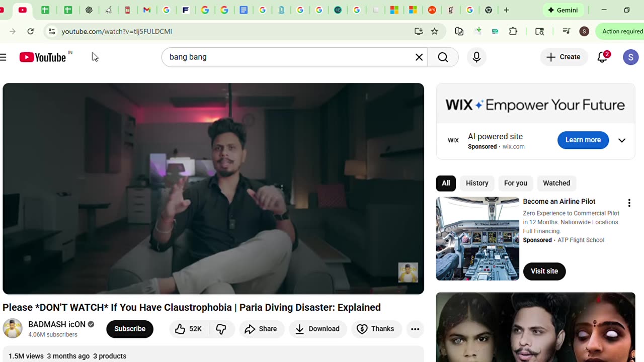Image resolution: width=644 pixels, height=362 pixels.
Task: View site information beside the URL
Action: [x=51, y=31]
